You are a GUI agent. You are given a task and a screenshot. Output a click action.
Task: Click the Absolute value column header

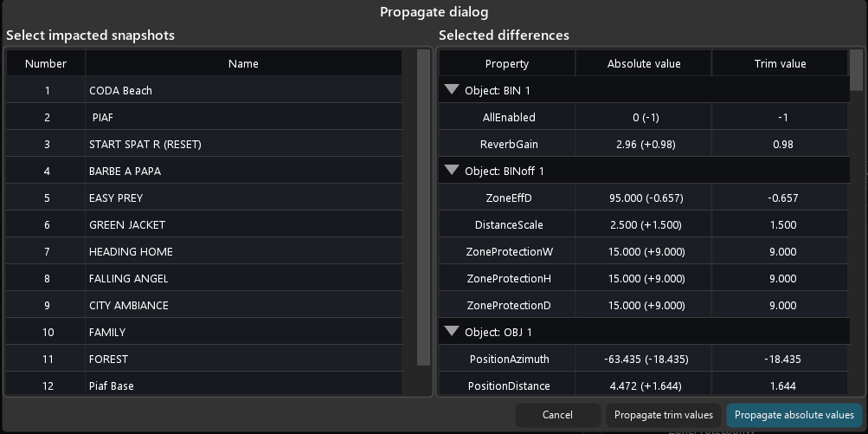pos(643,63)
